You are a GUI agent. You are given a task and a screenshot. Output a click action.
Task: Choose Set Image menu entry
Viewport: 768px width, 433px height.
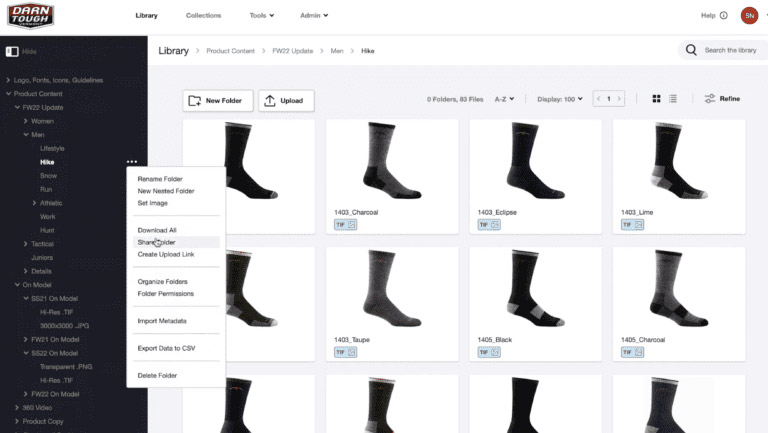click(152, 203)
